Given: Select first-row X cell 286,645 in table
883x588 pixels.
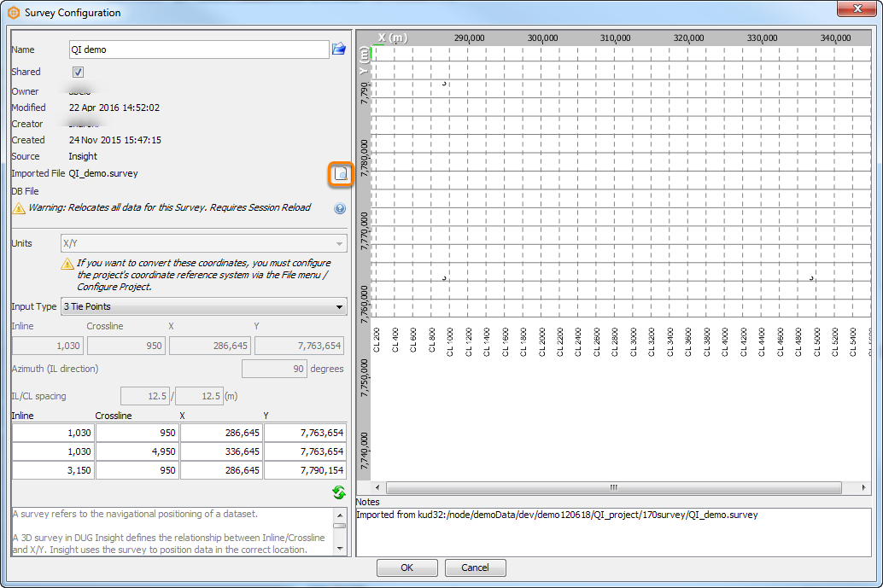Looking at the screenshot, I should pyautogui.click(x=222, y=433).
